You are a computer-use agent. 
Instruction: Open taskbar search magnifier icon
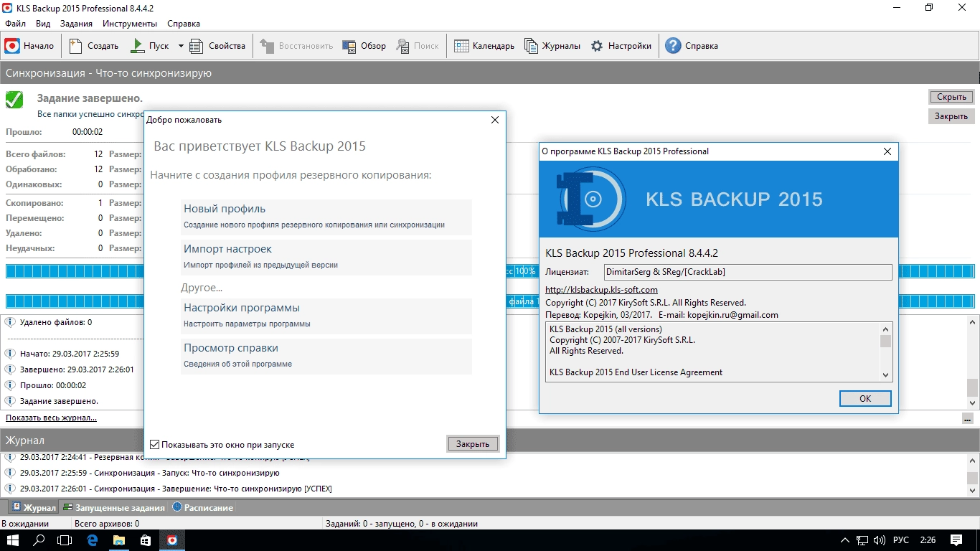pos(39,540)
